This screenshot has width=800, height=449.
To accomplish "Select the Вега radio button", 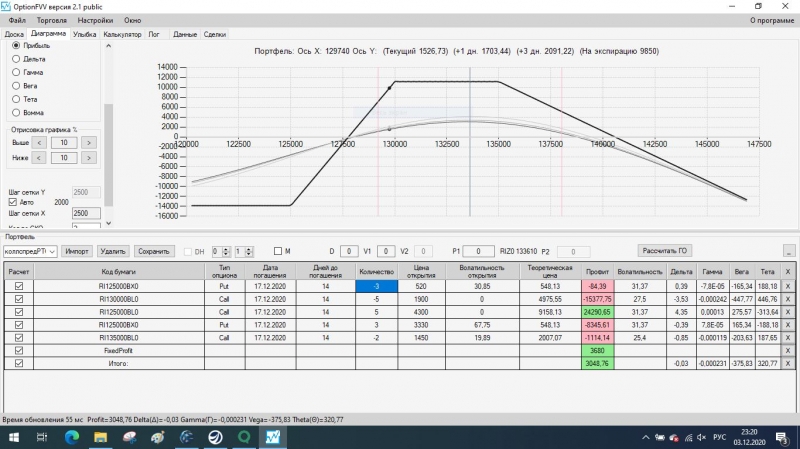I will [x=16, y=86].
